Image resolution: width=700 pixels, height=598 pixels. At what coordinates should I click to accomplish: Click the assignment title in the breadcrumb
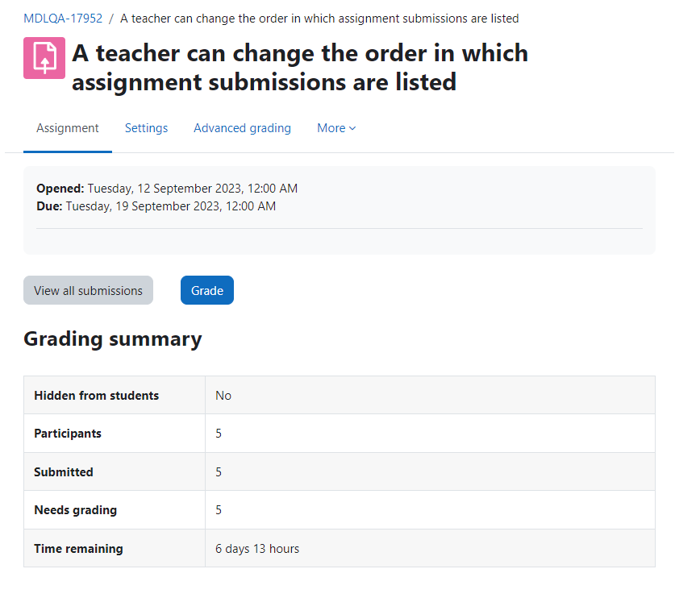click(319, 19)
